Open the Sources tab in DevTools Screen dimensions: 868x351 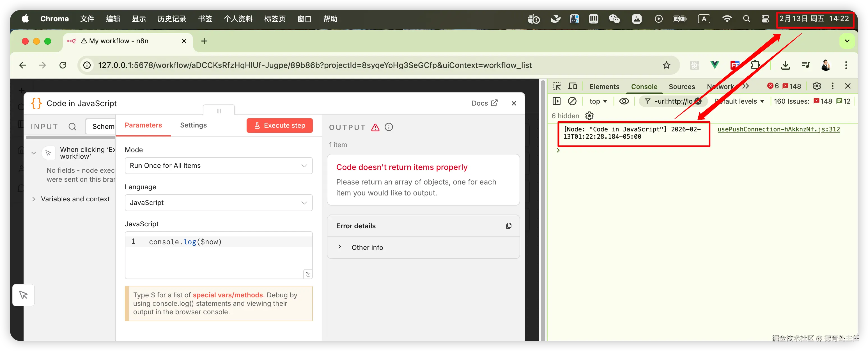[x=681, y=87]
